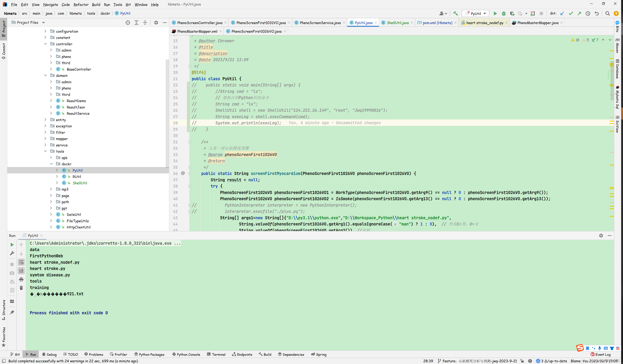Screen dimensions: 623x364
Task: Fold the screenFirstMyocardium method in gutter
Action: [x=190, y=173]
